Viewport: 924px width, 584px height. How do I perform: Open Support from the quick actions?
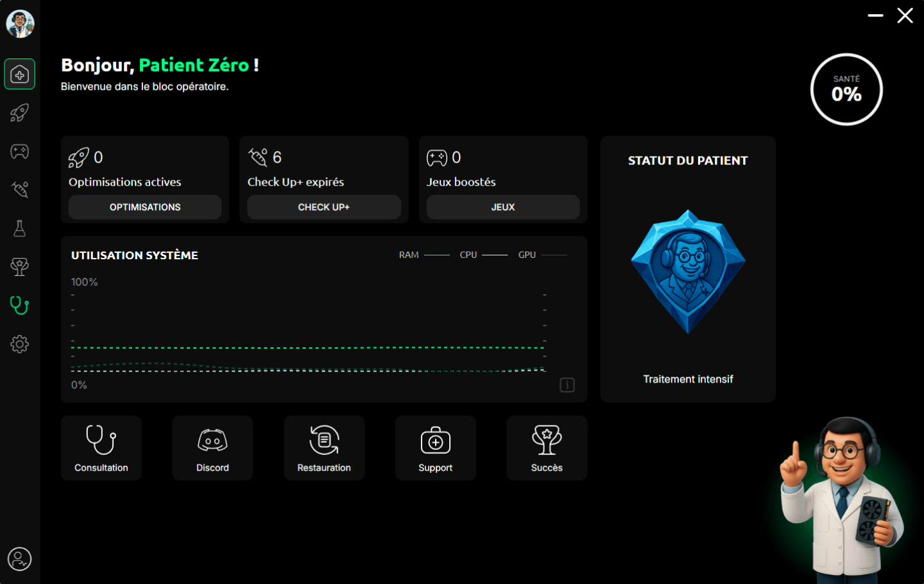[435, 447]
